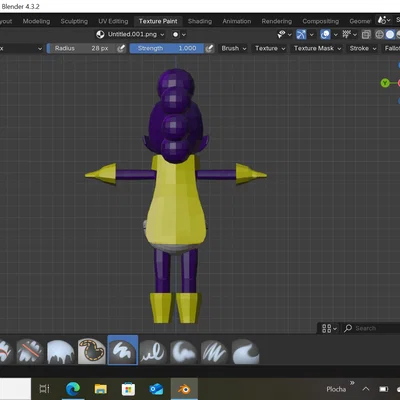Adjust the Strength 1.000 slider
Image resolution: width=400 pixels, height=400 pixels.
click(167, 49)
